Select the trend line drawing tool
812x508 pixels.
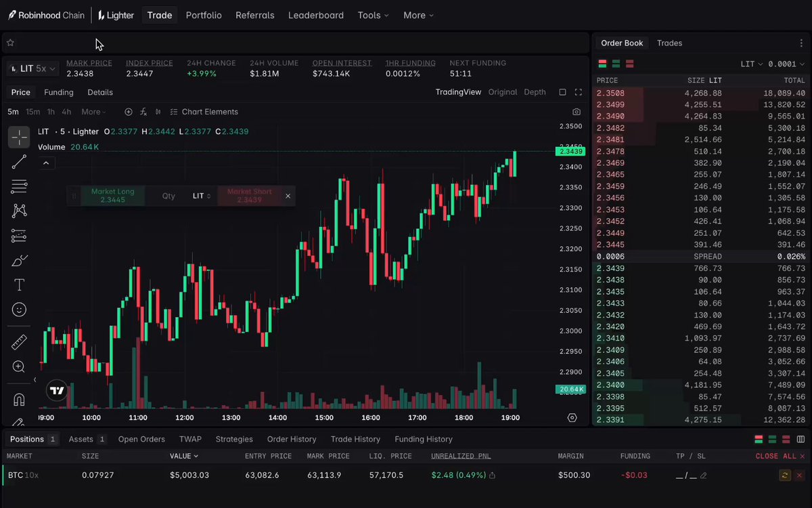click(19, 162)
